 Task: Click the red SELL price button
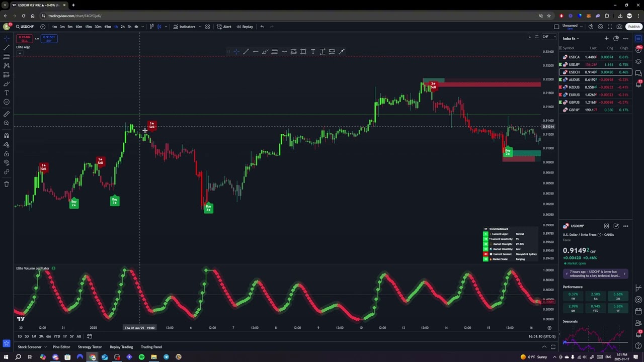[24, 39]
